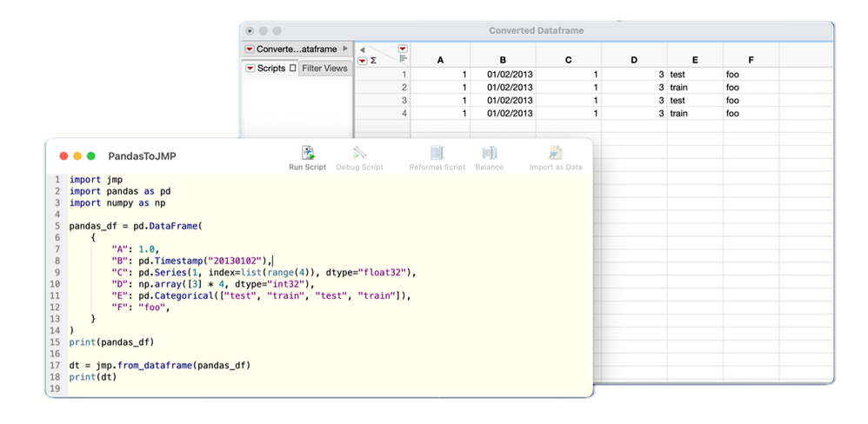Open the columns red triangle menu in grid corner
This screenshot has height=424, width=868.
tap(403, 49)
